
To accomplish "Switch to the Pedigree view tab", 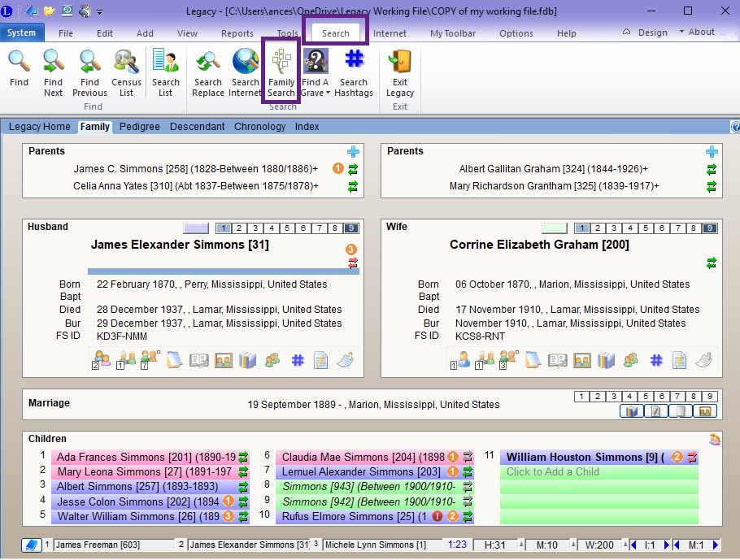I will (x=139, y=127).
